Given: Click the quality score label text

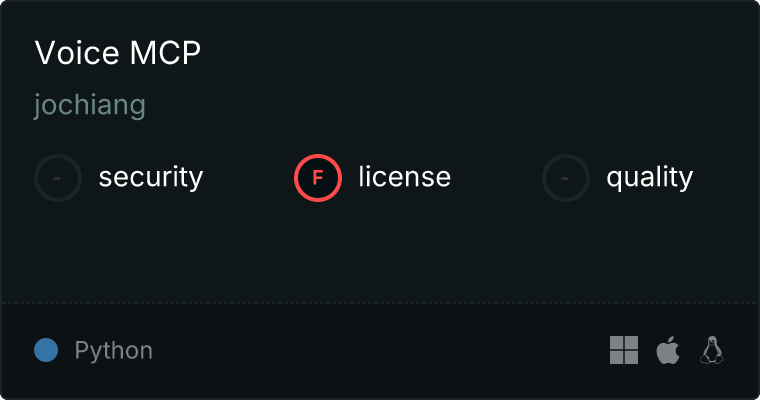Looking at the screenshot, I should (649, 178).
